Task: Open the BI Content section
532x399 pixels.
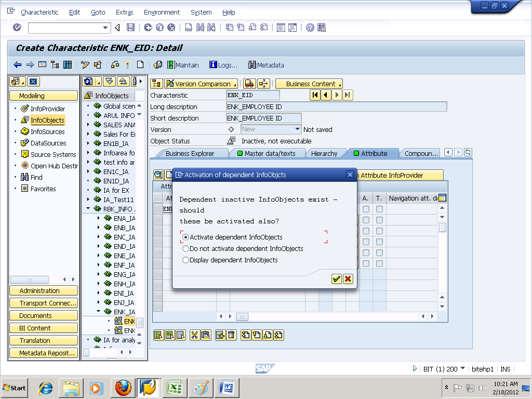Action: pos(44,328)
